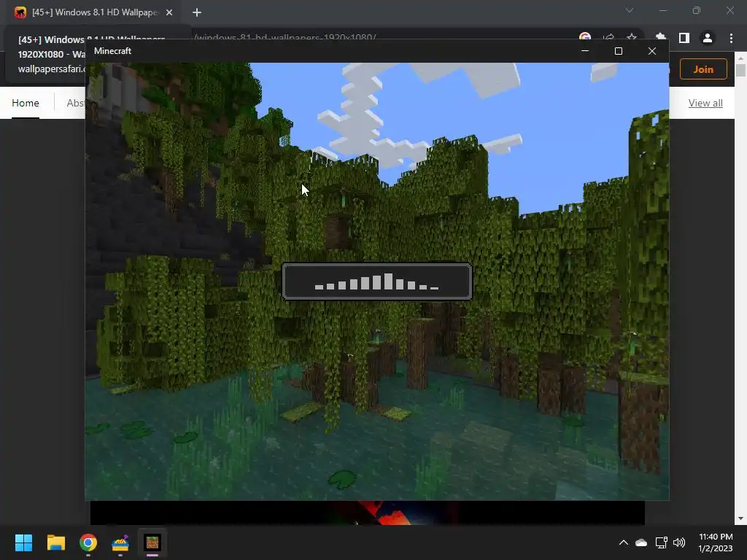Click the Google icon in the address bar
The image size is (747, 560).
point(585,38)
